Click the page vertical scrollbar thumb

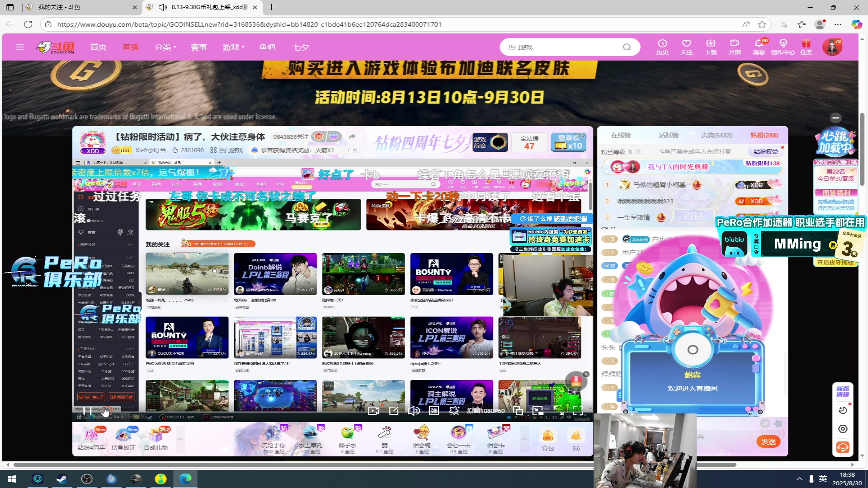click(862, 149)
